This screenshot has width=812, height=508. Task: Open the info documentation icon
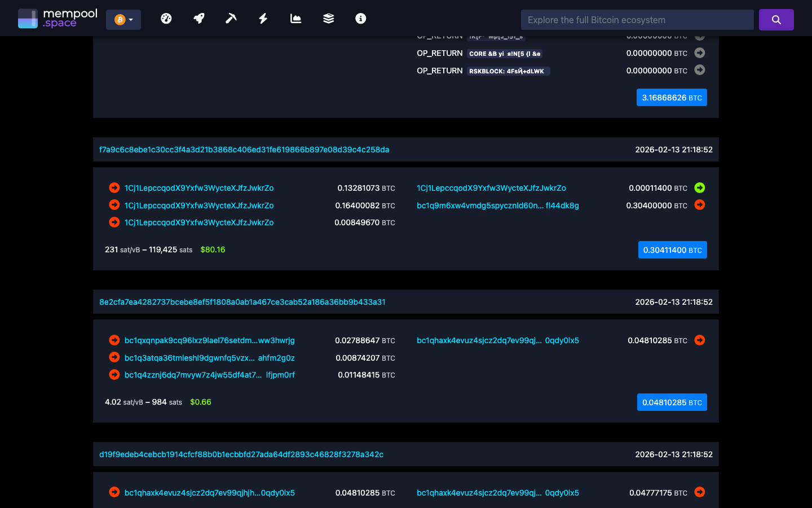pyautogui.click(x=360, y=18)
